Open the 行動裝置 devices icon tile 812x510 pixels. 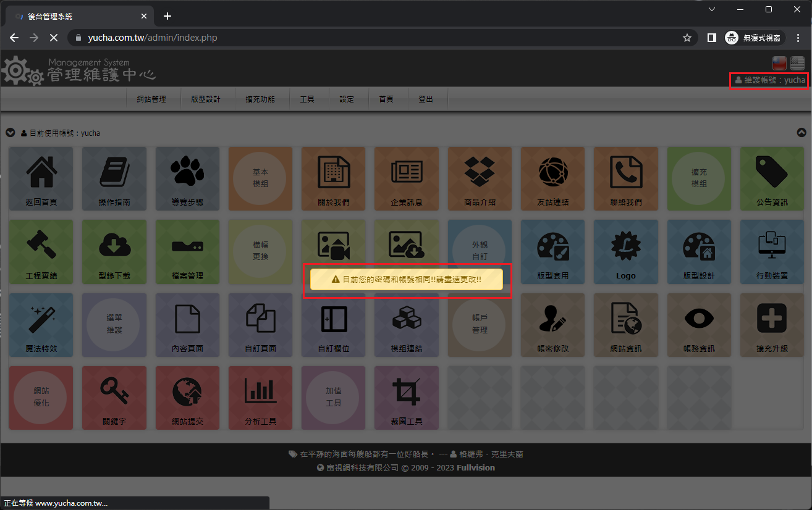tap(772, 252)
